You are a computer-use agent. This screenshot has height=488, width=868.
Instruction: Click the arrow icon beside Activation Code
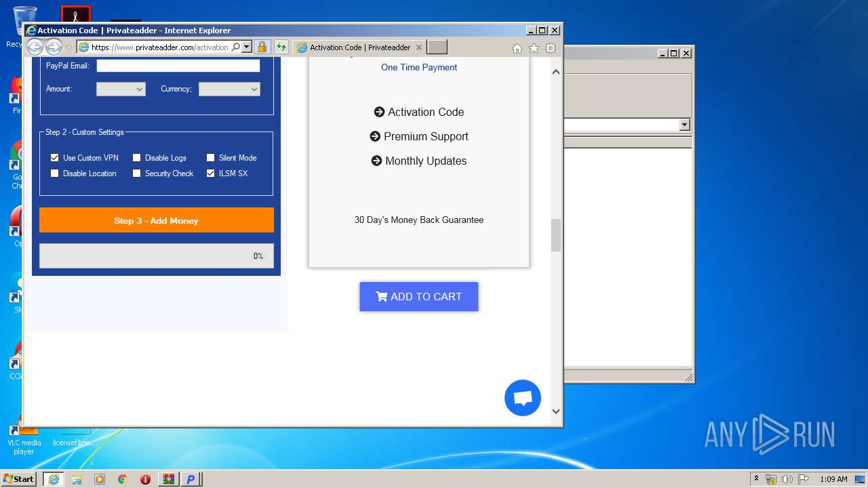[379, 112]
